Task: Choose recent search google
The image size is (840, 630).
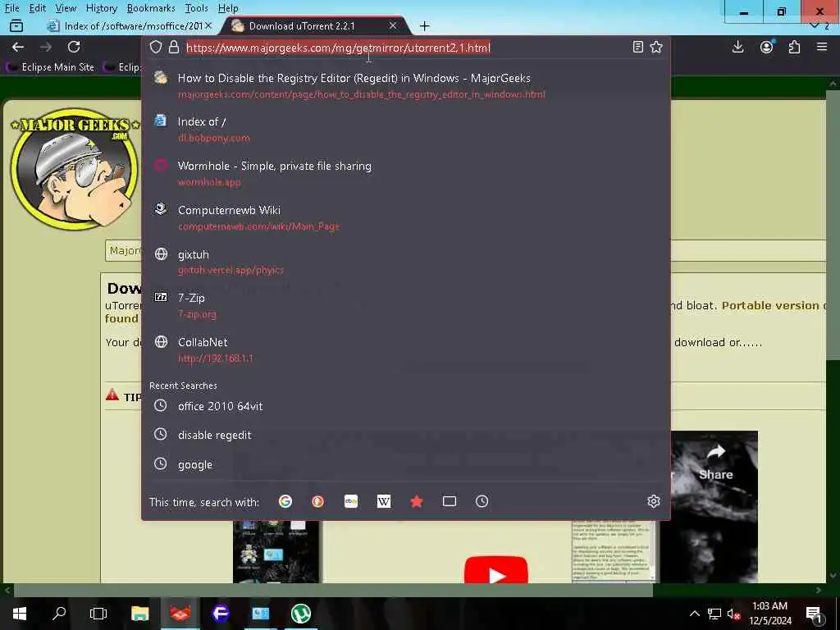Action: click(405, 464)
